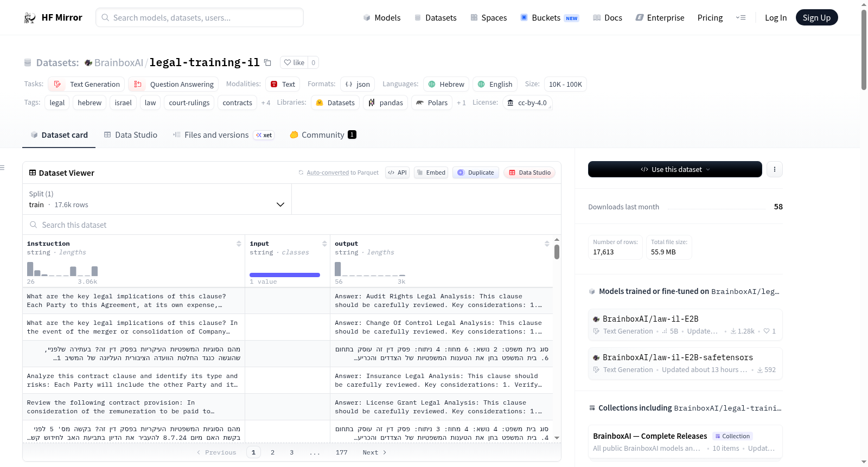Click the Embed button

coord(431,172)
